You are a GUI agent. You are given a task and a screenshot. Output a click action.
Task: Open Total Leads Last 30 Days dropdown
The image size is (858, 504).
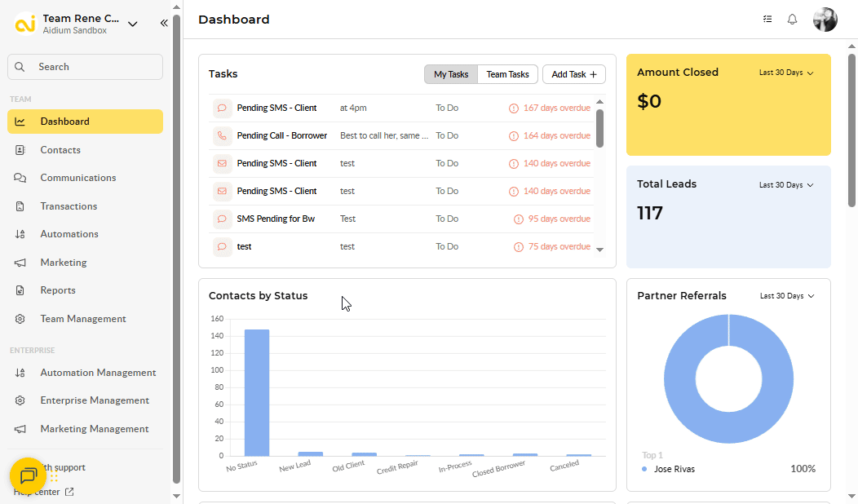pyautogui.click(x=786, y=185)
